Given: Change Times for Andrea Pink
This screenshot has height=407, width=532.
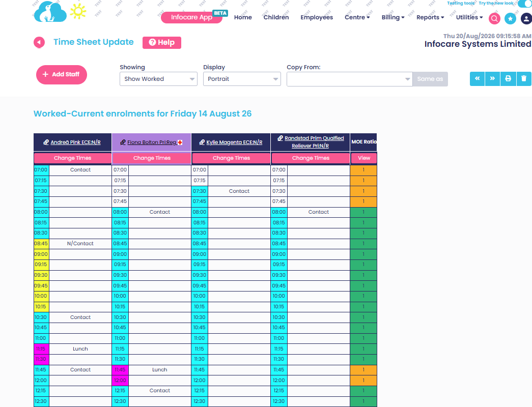Looking at the screenshot, I should 73,158.
